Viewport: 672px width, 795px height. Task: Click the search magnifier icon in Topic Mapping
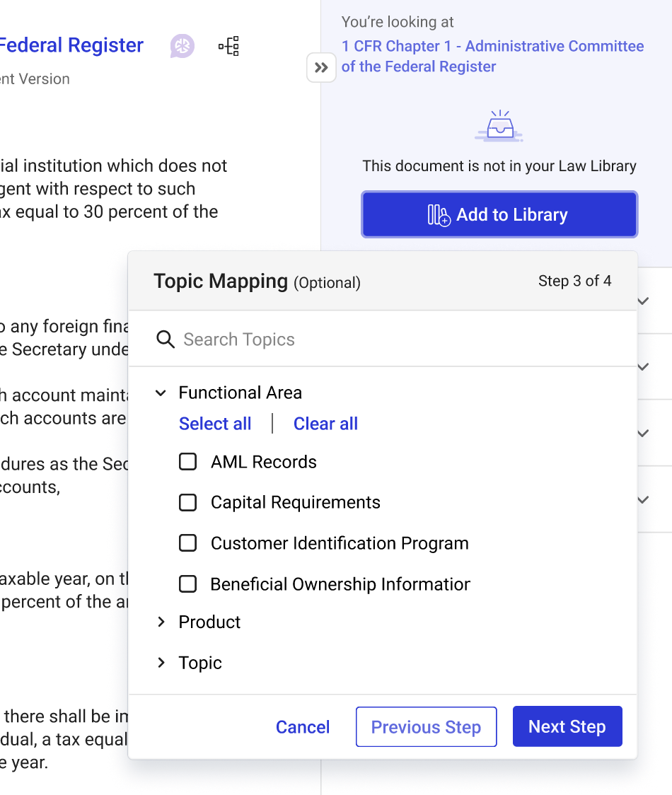166,340
